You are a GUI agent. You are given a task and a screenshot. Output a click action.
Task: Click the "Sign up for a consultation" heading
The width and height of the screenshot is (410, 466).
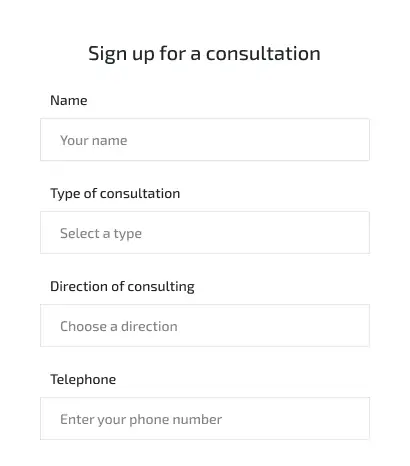204,54
